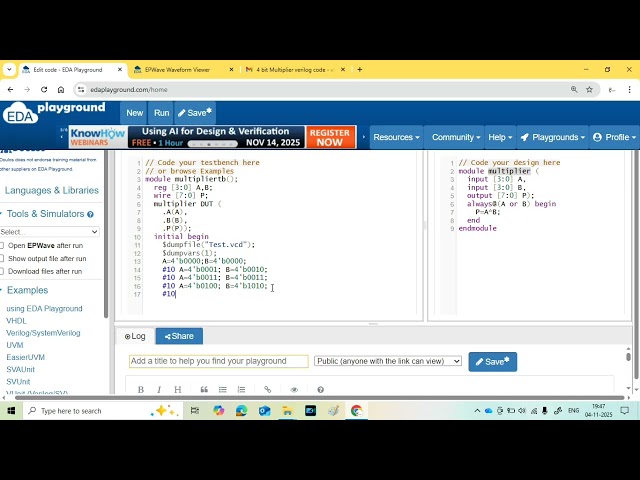
Task: Insert link icon in editor
Action: pos(267,389)
